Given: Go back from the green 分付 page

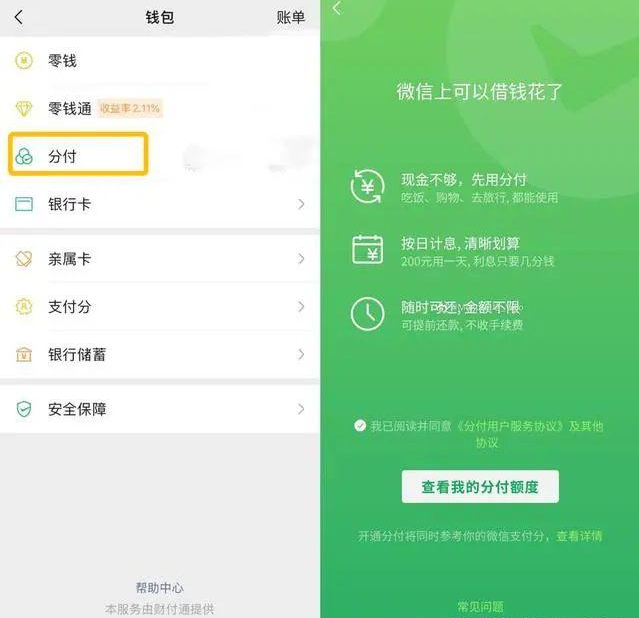Looking at the screenshot, I should pos(337,8).
